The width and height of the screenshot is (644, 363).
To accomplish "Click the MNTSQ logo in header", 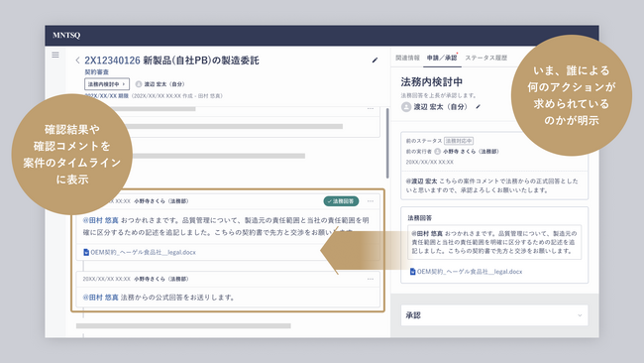I will 66,36.
